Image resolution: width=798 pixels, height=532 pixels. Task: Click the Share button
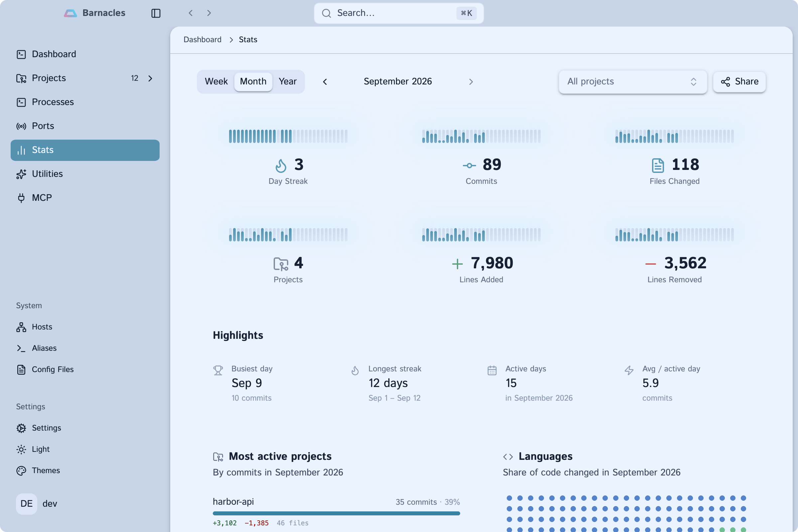(739, 82)
